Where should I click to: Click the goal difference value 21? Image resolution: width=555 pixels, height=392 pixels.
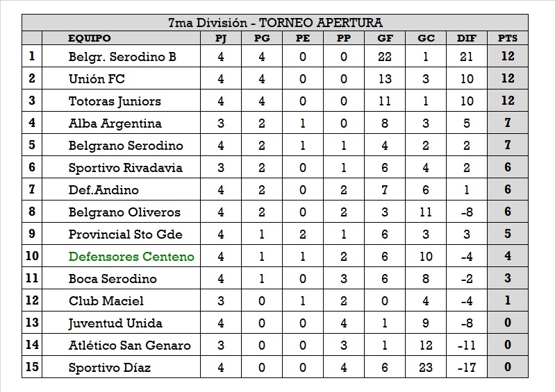[467, 57]
